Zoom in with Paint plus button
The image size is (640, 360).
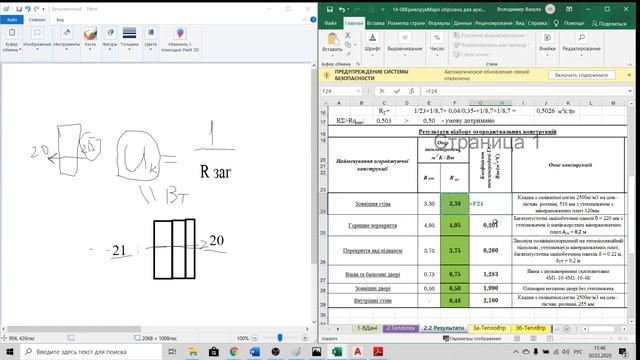click(305, 338)
